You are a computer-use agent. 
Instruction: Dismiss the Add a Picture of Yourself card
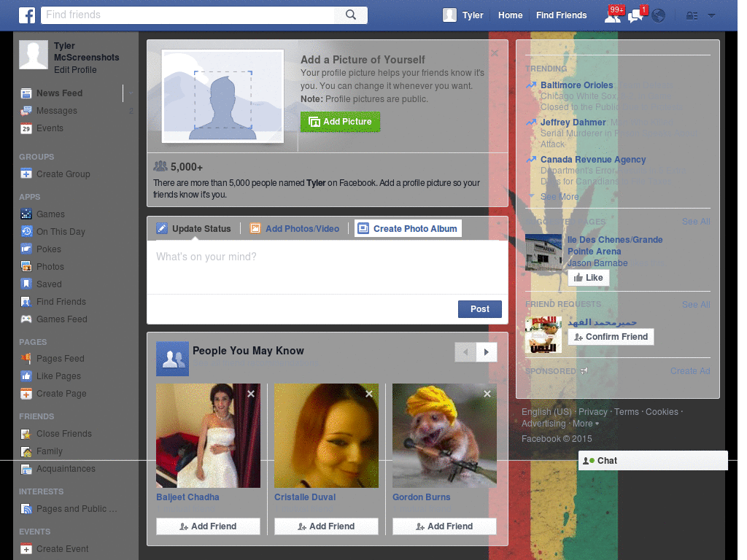(495, 52)
